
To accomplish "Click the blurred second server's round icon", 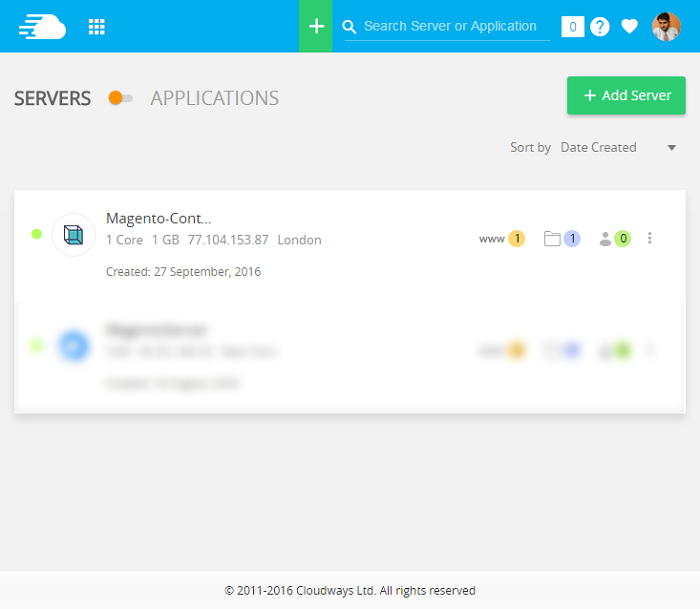I will pos(74,346).
